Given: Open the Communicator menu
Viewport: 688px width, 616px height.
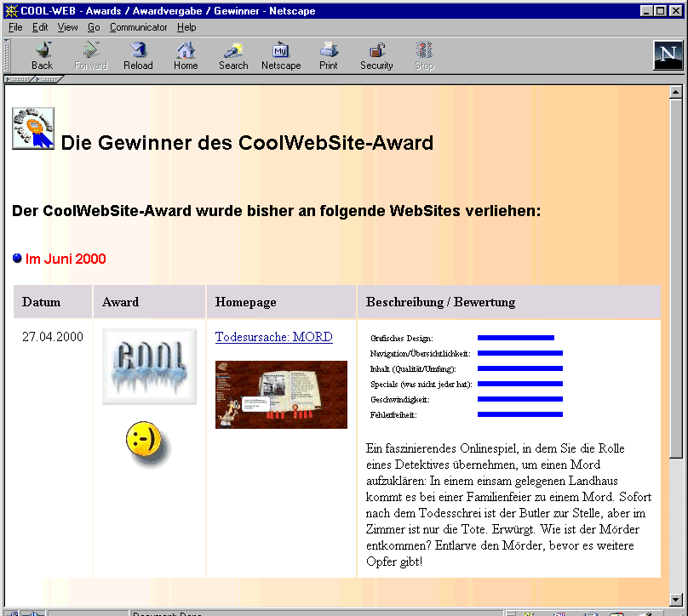Looking at the screenshot, I should pos(139,27).
